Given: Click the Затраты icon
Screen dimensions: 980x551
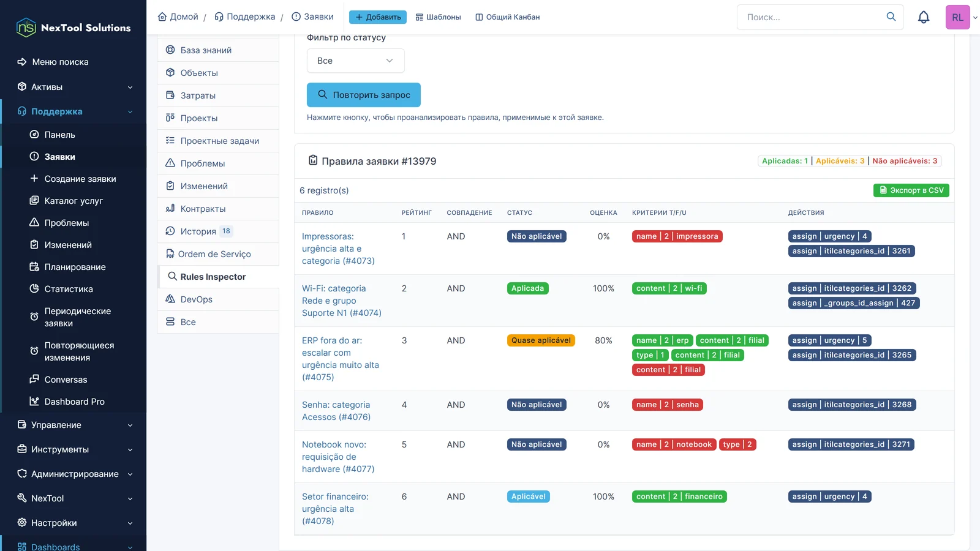Looking at the screenshot, I should click(x=170, y=96).
